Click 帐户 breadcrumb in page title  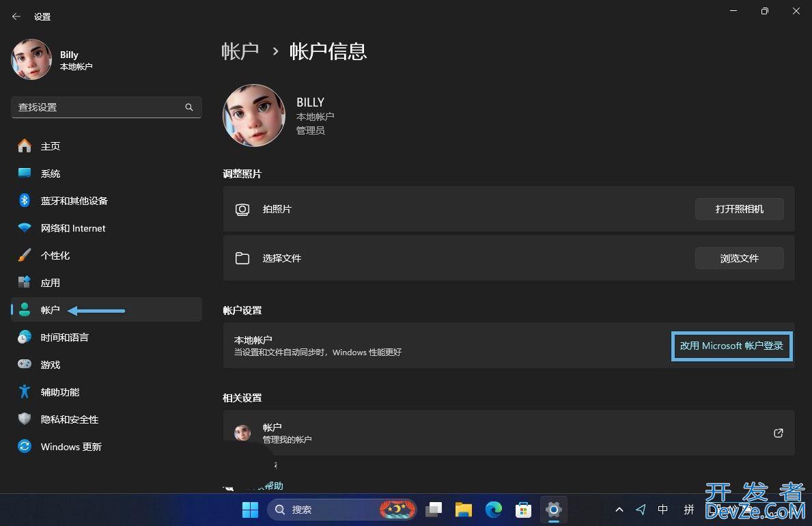click(240, 51)
